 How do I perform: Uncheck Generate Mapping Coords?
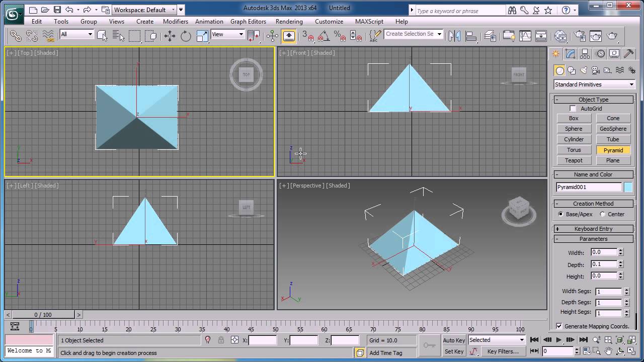[559, 326]
